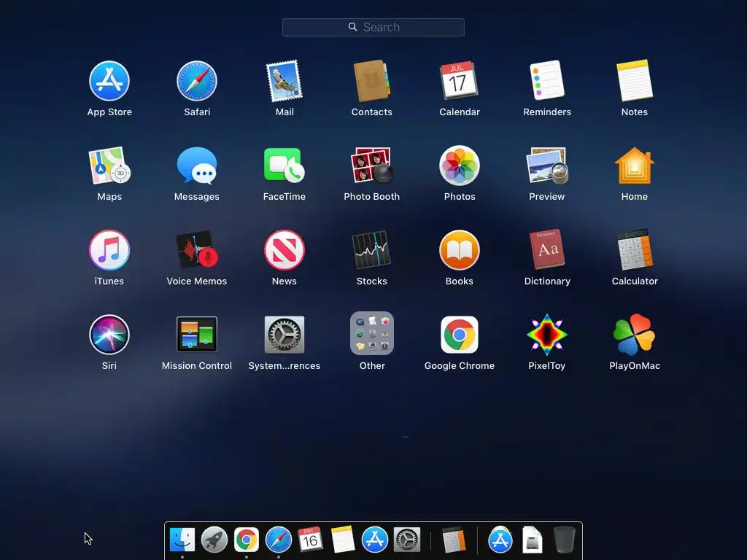Launch PlayOnMac
Viewport: 747px width, 560px height.
coord(635,334)
